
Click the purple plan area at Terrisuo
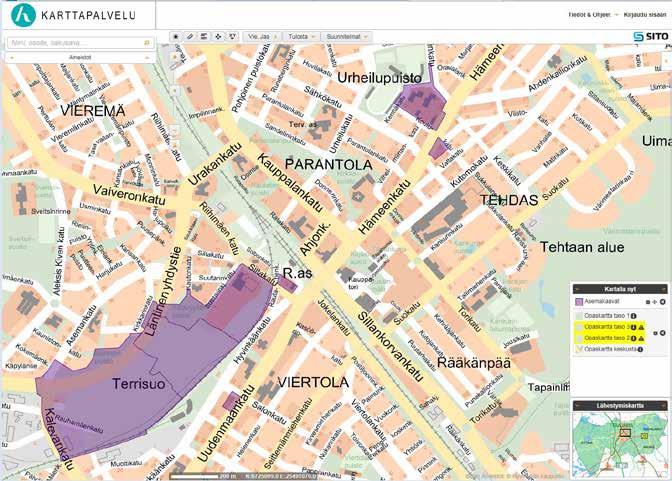pyautogui.click(x=141, y=377)
